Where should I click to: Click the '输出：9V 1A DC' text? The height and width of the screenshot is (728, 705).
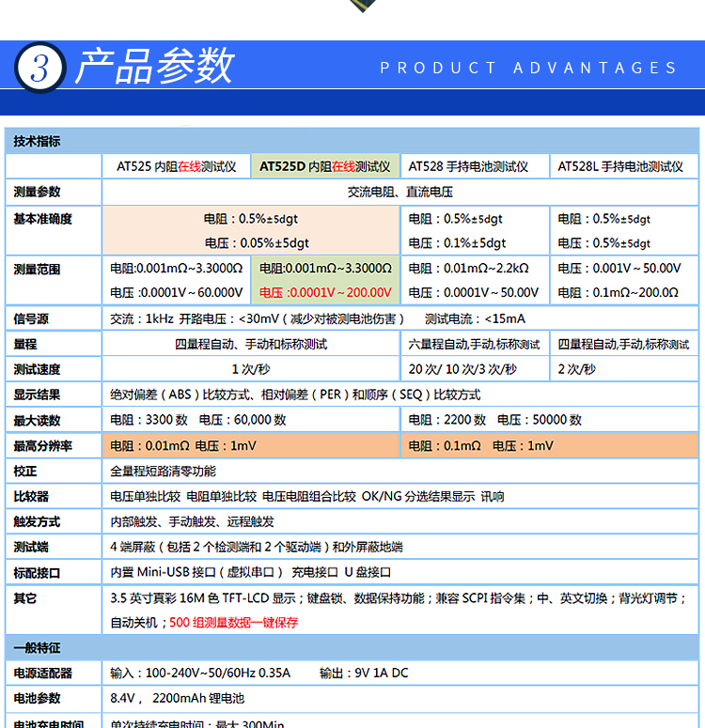point(364,673)
